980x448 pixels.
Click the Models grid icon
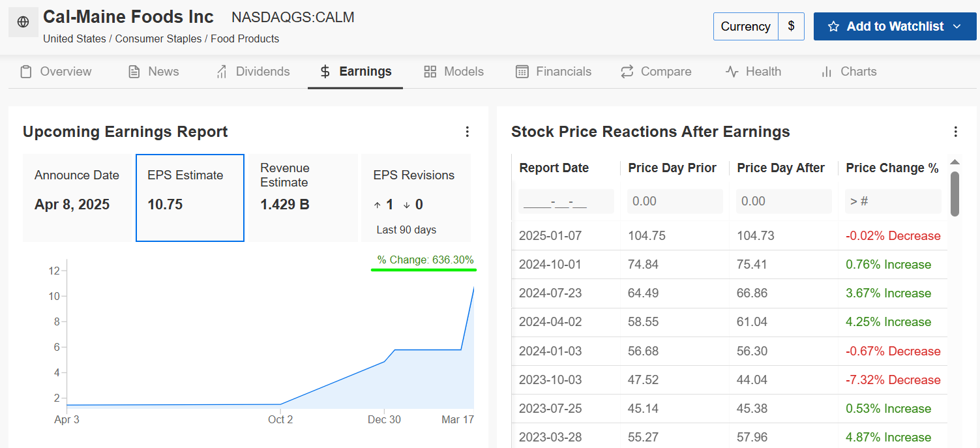tap(430, 72)
